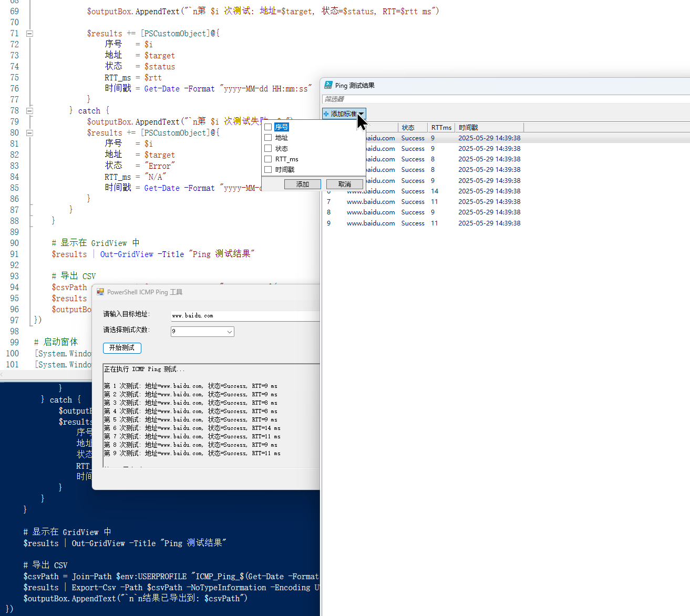The width and height of the screenshot is (690, 616).
Task: Check the 序号 checkbox
Action: (268, 127)
